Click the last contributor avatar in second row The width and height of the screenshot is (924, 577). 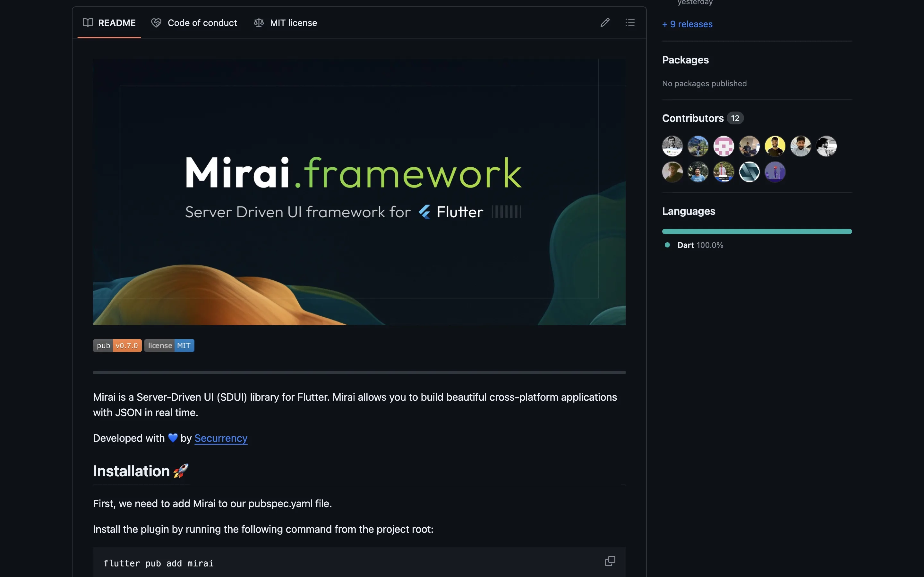pyautogui.click(x=775, y=172)
